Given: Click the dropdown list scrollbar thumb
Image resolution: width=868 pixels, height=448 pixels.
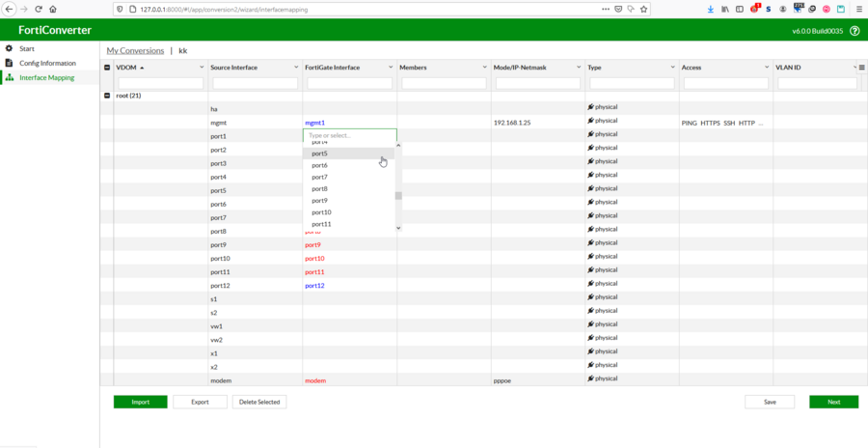Looking at the screenshot, I should 398,195.
